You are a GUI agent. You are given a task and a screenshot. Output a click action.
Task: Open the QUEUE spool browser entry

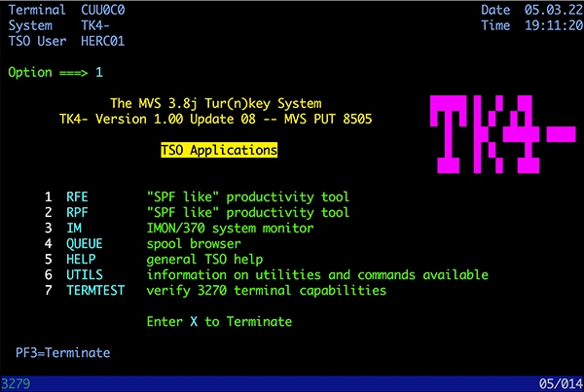(85, 244)
